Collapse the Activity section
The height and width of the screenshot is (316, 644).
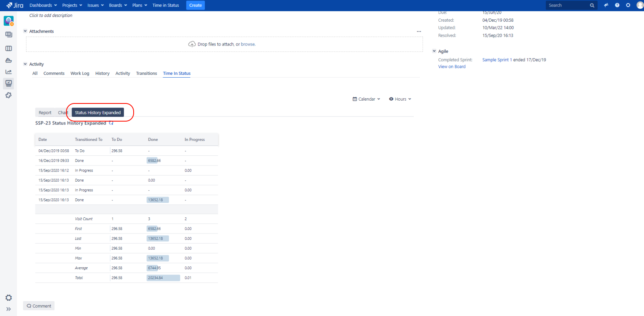tap(25, 64)
